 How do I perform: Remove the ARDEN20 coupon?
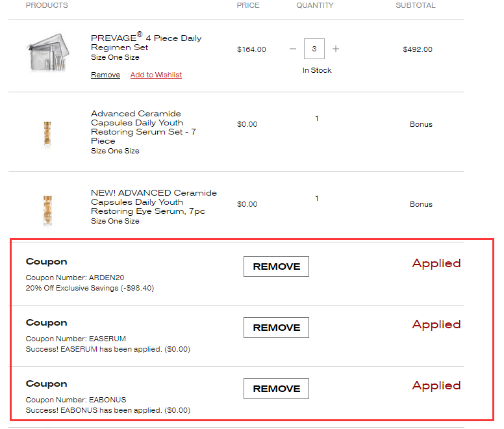pos(276,266)
